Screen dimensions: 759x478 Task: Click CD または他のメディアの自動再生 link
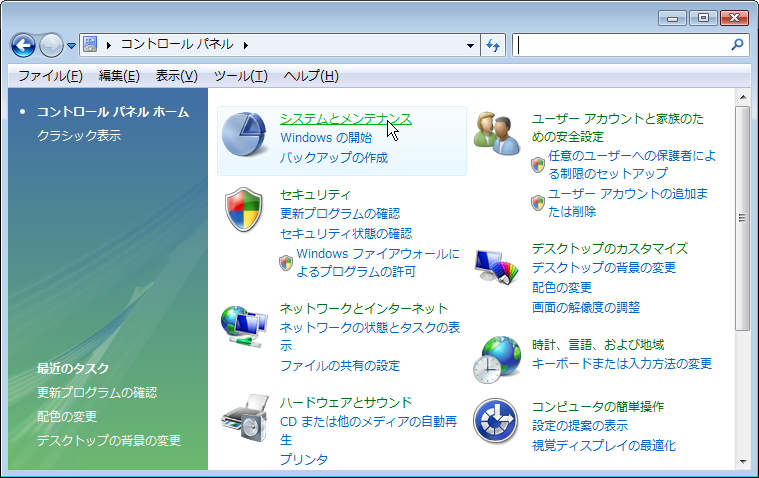[369, 430]
